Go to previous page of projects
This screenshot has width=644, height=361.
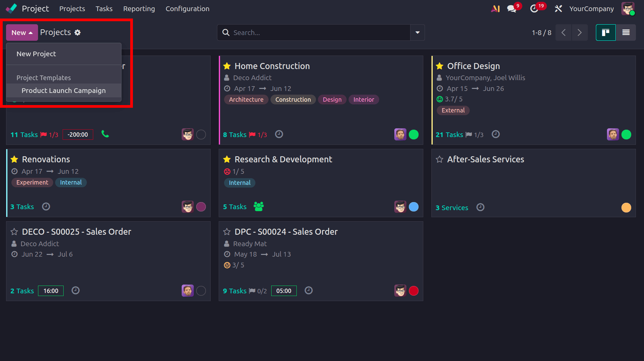click(564, 32)
